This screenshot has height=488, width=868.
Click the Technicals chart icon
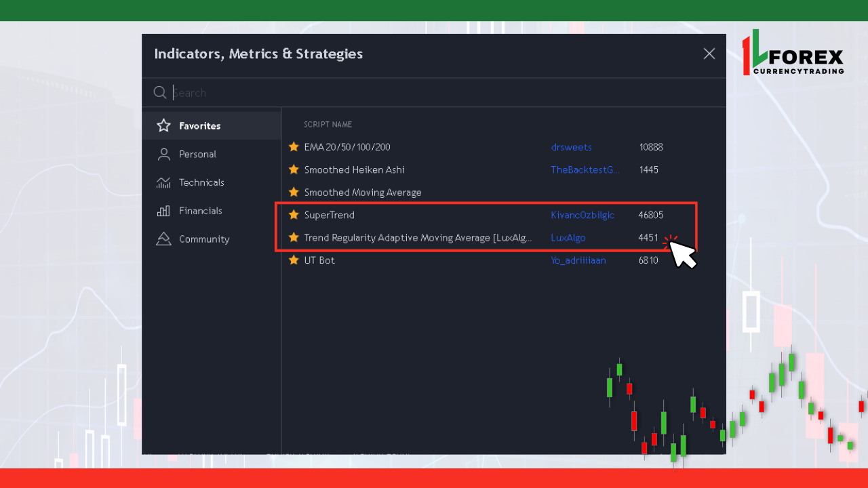pos(163,182)
